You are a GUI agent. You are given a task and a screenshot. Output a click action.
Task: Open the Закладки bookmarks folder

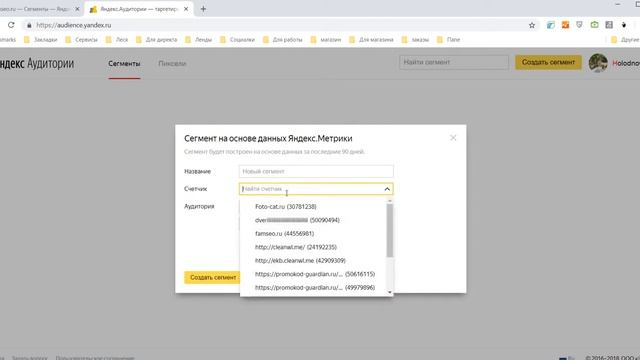click(x=41, y=40)
